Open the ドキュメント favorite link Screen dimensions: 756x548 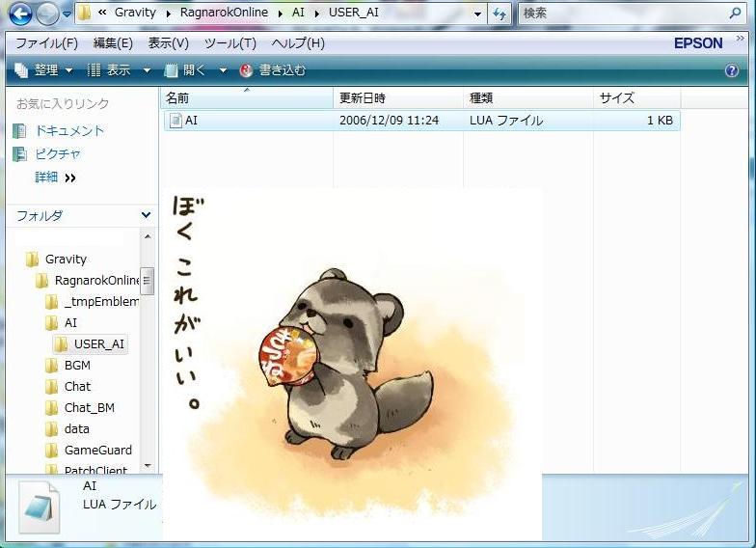coord(59,131)
